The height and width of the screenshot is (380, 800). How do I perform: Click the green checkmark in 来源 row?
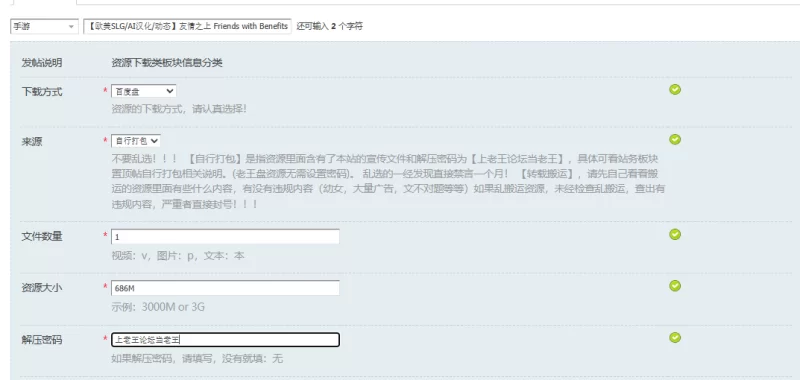click(x=675, y=139)
